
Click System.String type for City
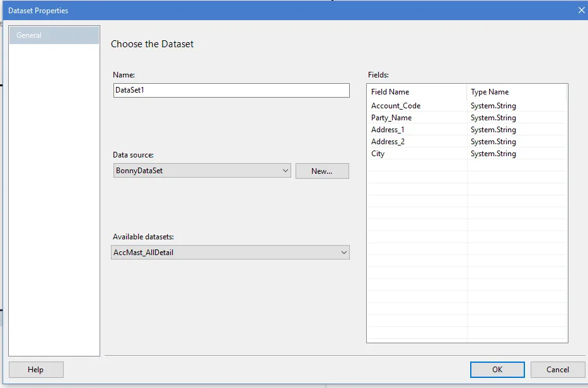(x=493, y=154)
